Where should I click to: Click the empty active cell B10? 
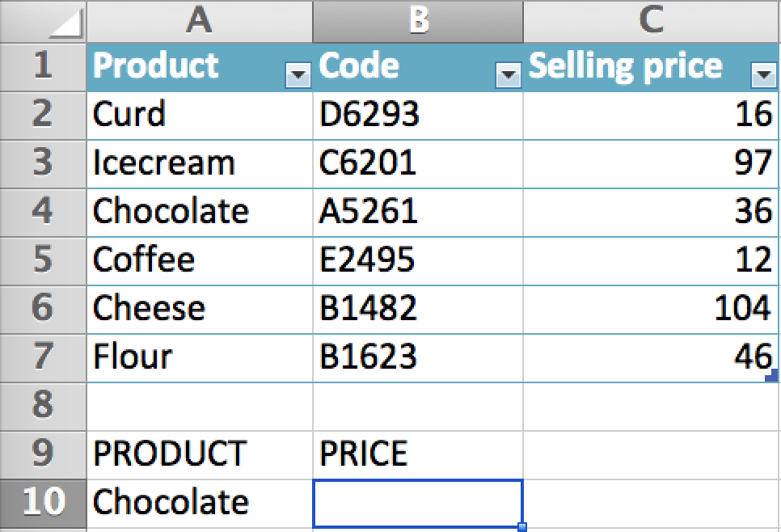click(x=417, y=501)
